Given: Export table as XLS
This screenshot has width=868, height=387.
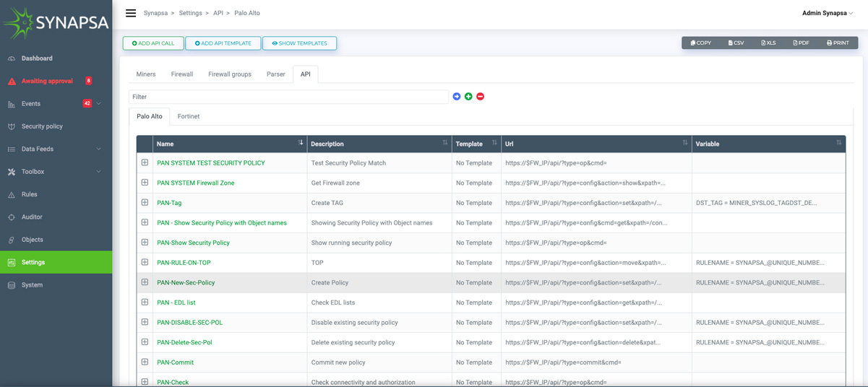Looking at the screenshot, I should pos(768,43).
